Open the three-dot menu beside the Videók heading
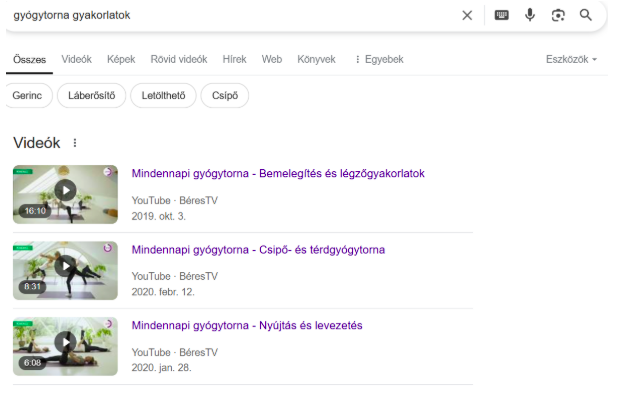Screen dimensions: 618x393 click(75, 143)
